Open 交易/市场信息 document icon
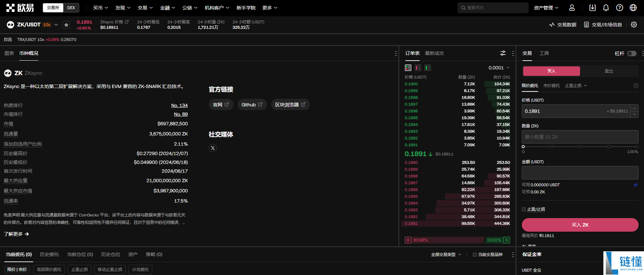The width and height of the screenshot is (644, 275). click(x=586, y=25)
